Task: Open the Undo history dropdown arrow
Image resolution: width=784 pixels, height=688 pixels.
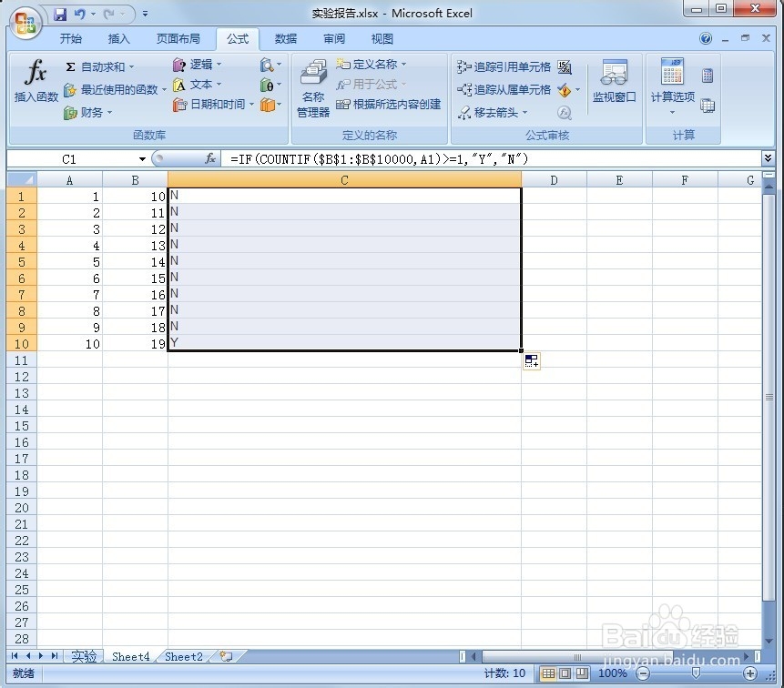Action: coord(93,14)
